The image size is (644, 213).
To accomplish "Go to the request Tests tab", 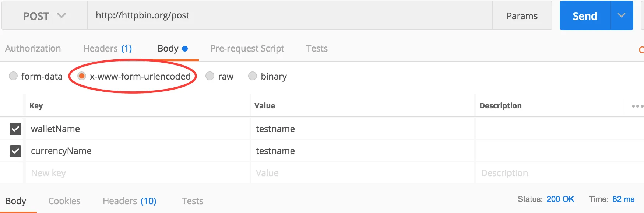I will [317, 49].
